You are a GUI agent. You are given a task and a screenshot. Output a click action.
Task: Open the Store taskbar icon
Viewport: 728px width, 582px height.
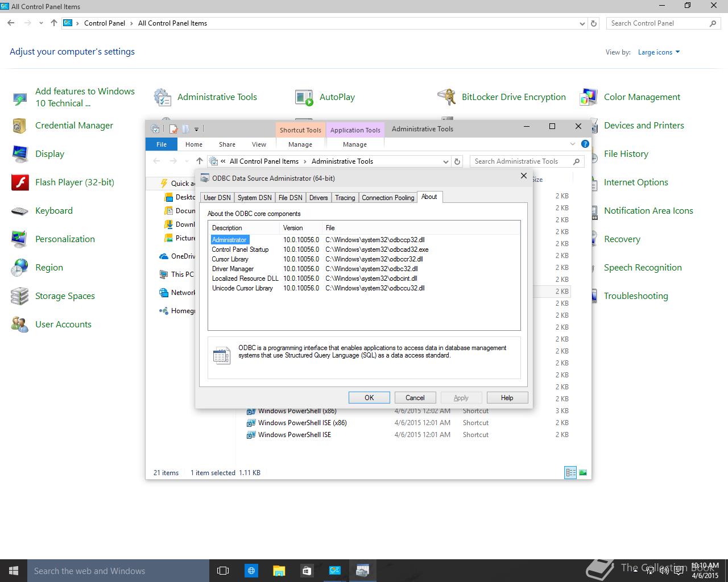(x=307, y=571)
